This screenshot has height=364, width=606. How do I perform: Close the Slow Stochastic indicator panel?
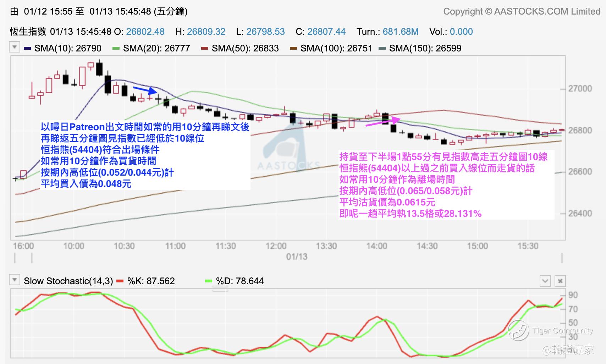560,281
